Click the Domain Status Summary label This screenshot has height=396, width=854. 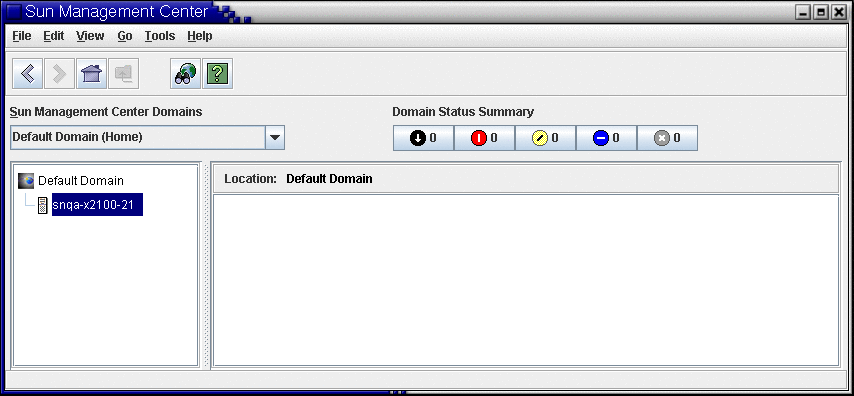463,112
